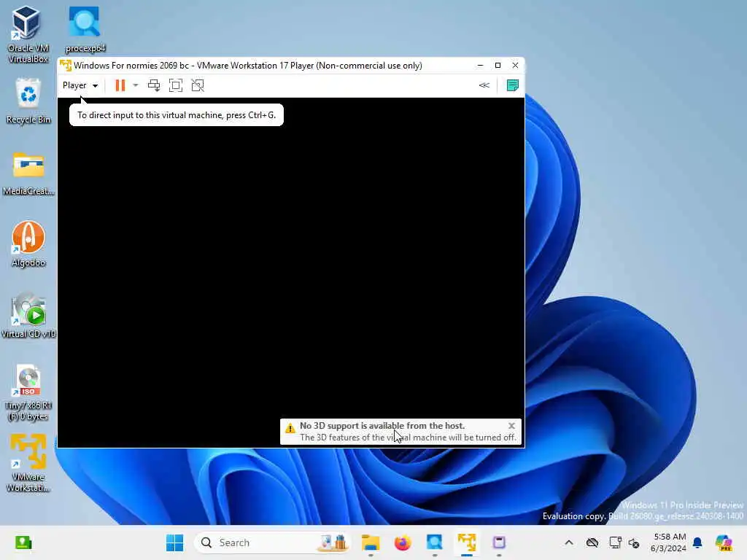The image size is (747, 560).
Task: Select the MediaCreat... folder icon
Action: [x=28, y=174]
